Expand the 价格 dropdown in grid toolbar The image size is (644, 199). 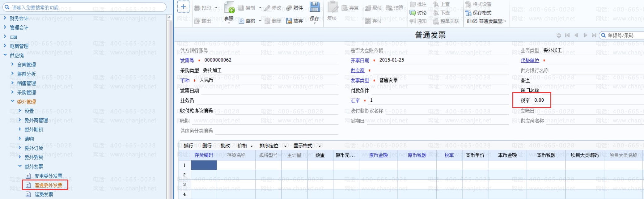point(252,146)
